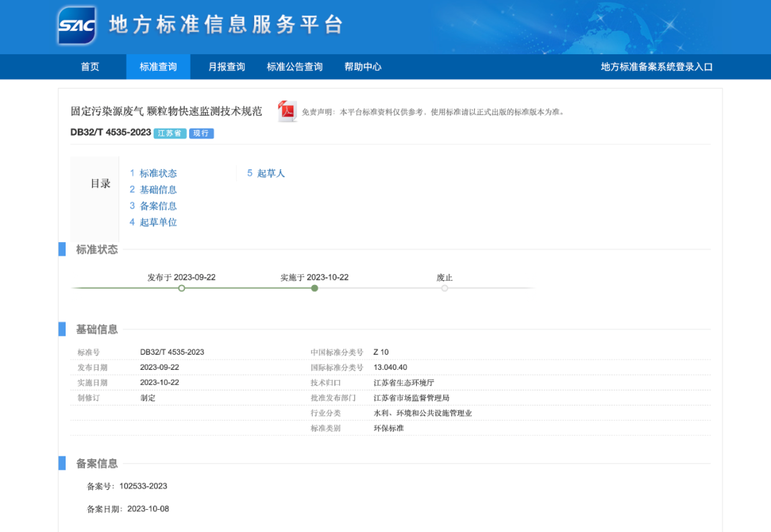
Task: Click the 国际标准分类号 label
Action: pyautogui.click(x=337, y=367)
